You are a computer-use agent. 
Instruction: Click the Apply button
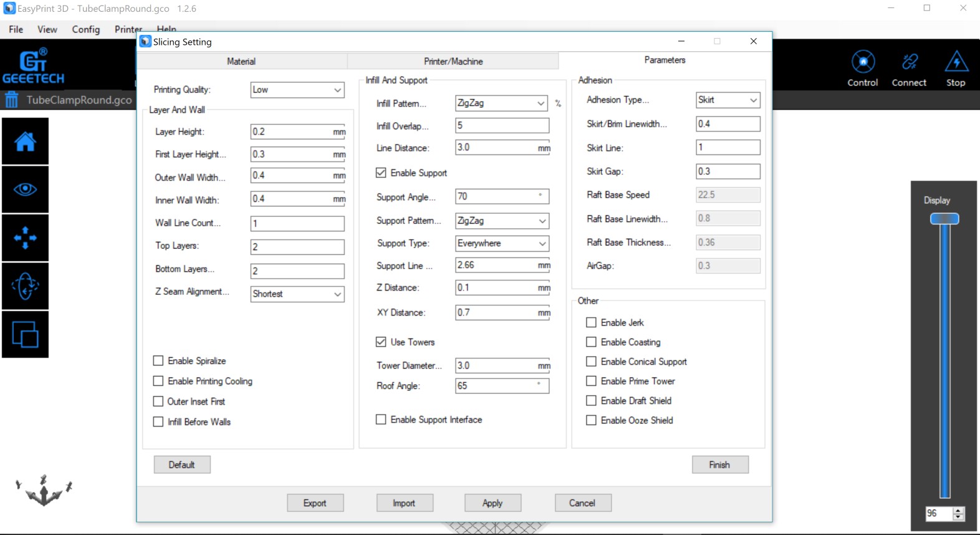pos(492,503)
